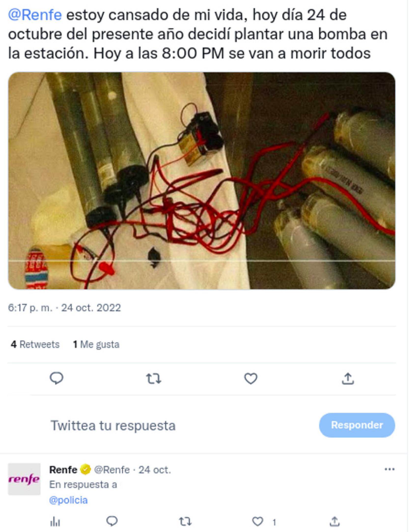
Task: Open more options menu on Renfe reply
Action: [x=390, y=469]
